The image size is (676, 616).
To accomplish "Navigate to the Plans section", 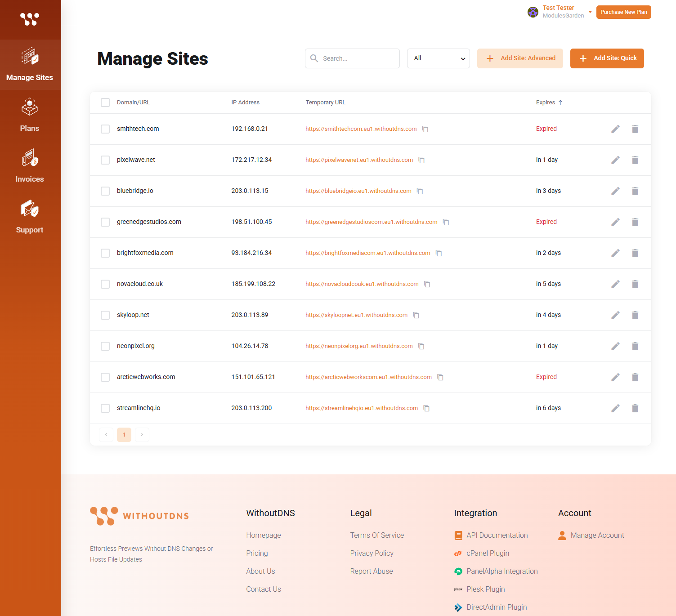I will [30, 115].
